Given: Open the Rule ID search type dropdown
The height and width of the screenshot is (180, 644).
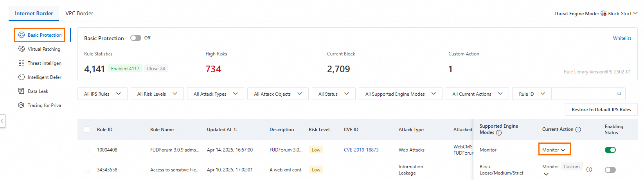Looking at the screenshot, I should pyautogui.click(x=532, y=94).
